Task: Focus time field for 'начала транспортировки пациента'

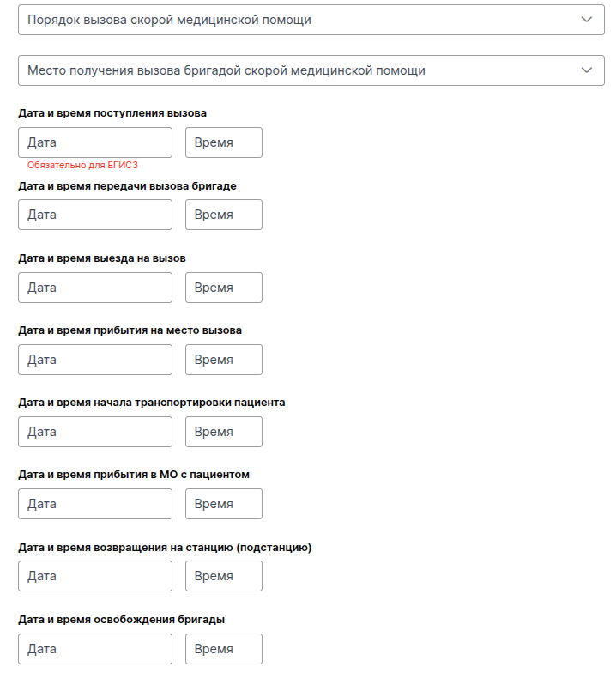Action: tap(223, 432)
